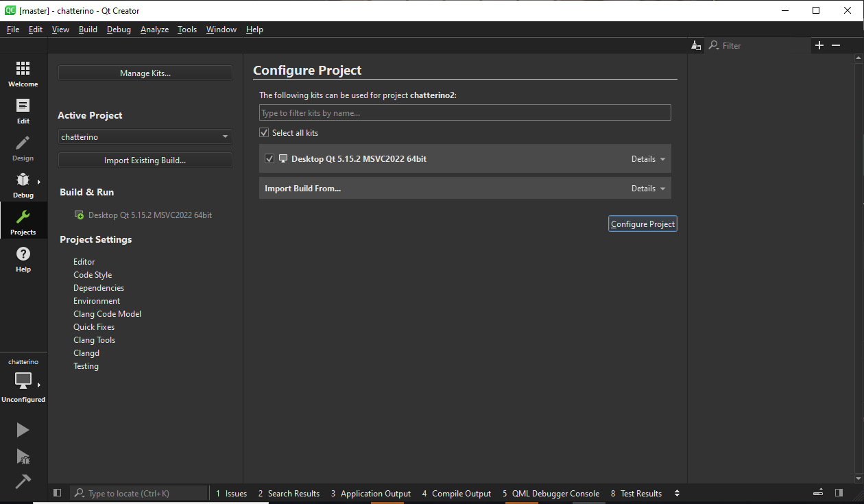
Task: Click the Configure Project button
Action: 643,224
